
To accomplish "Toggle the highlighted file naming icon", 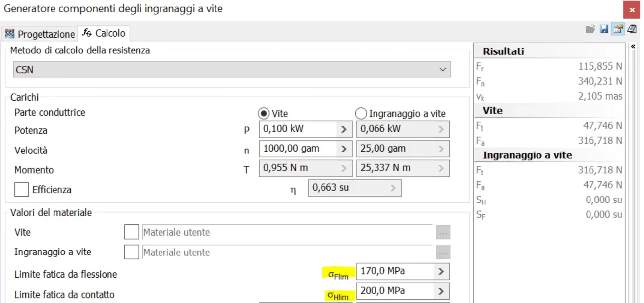I will pos(618,29).
